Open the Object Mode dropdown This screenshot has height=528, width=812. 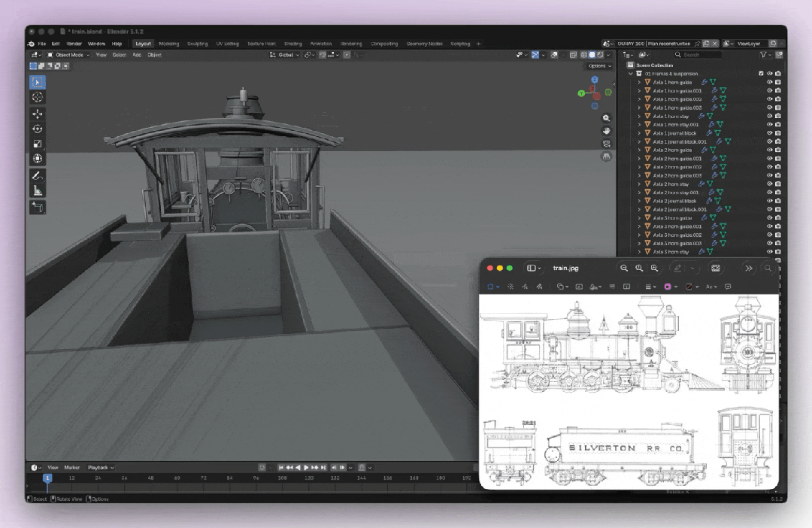point(68,55)
